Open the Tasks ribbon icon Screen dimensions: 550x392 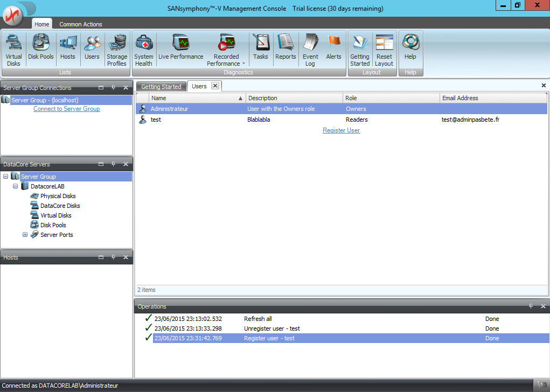pos(261,47)
